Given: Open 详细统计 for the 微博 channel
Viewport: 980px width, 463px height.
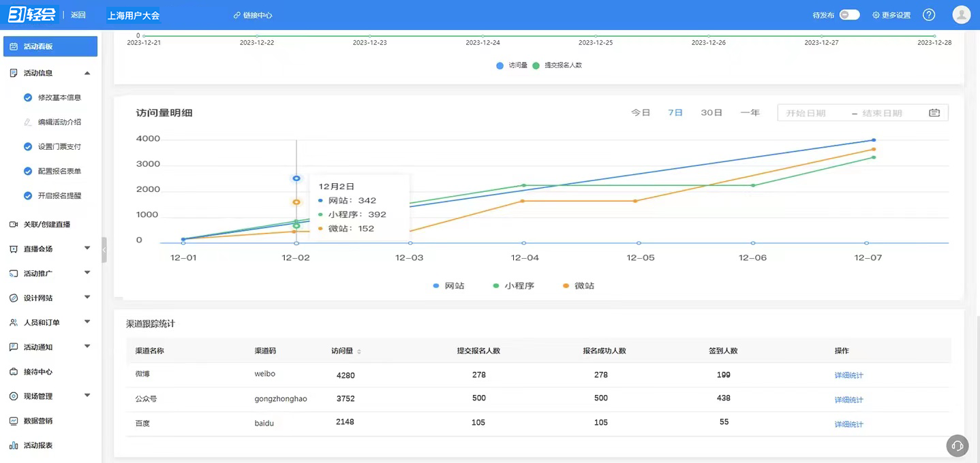Looking at the screenshot, I should (848, 375).
